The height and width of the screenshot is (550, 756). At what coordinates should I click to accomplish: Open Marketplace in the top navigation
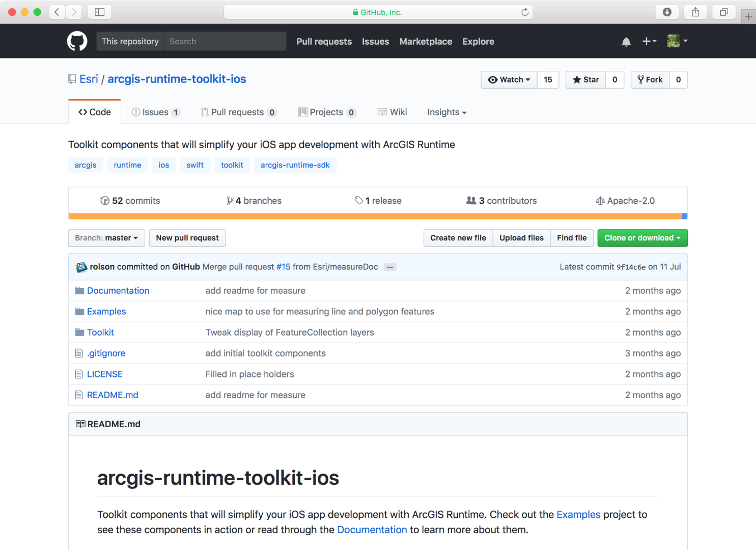pos(426,42)
